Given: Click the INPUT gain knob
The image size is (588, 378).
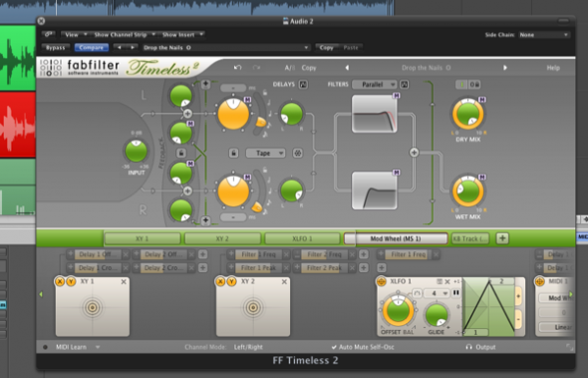Looking at the screenshot, I should click(x=137, y=152).
